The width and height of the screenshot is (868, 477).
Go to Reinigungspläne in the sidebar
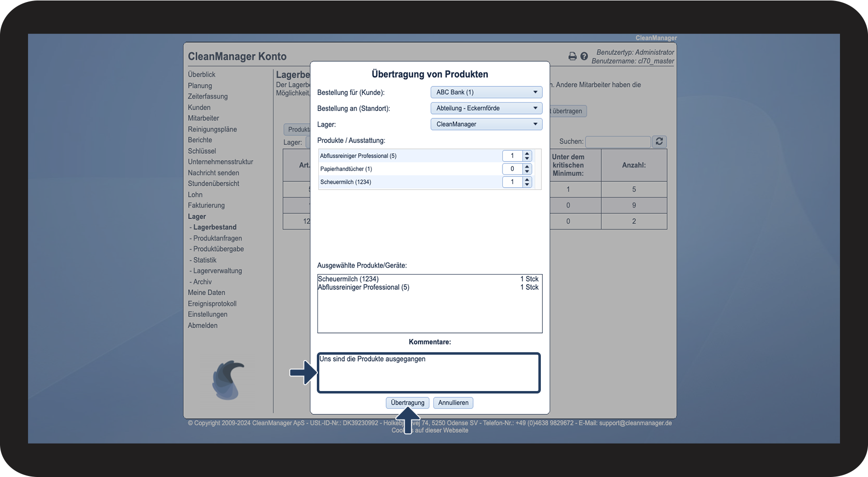pos(212,129)
